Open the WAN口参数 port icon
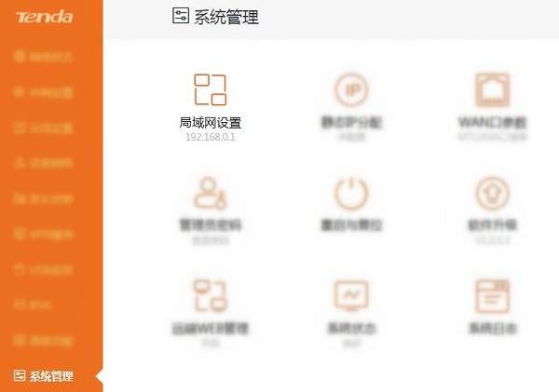The image size is (559, 392). point(493,90)
